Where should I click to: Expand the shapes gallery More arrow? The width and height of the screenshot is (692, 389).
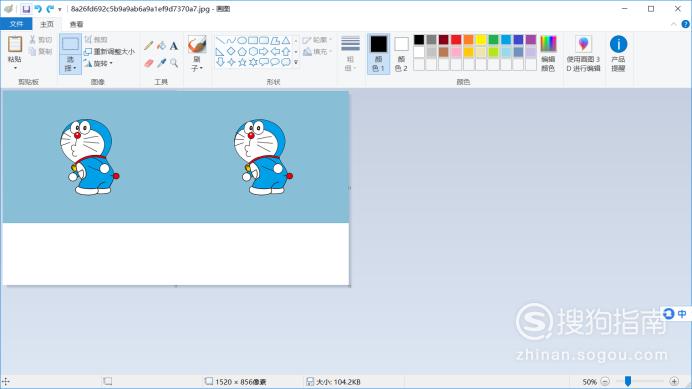point(296,63)
